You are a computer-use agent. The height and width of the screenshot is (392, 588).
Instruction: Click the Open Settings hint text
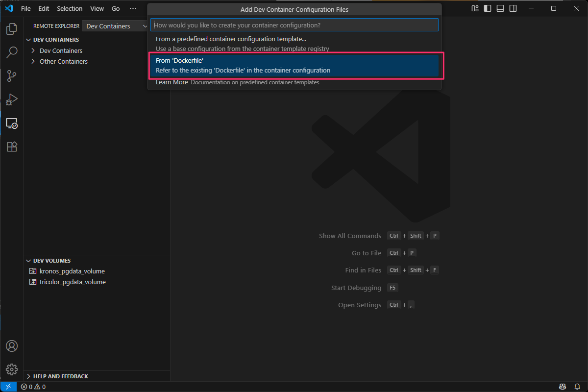[360, 305]
